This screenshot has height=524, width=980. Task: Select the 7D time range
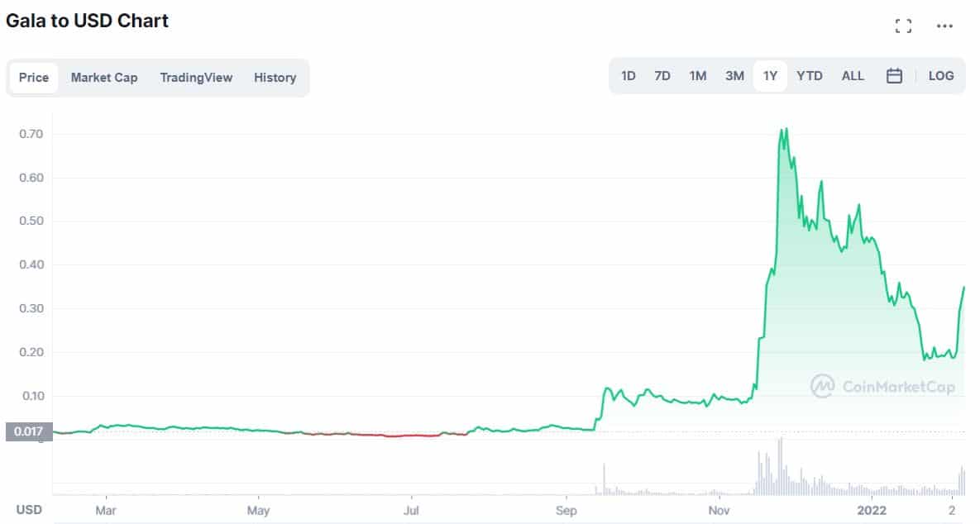662,76
